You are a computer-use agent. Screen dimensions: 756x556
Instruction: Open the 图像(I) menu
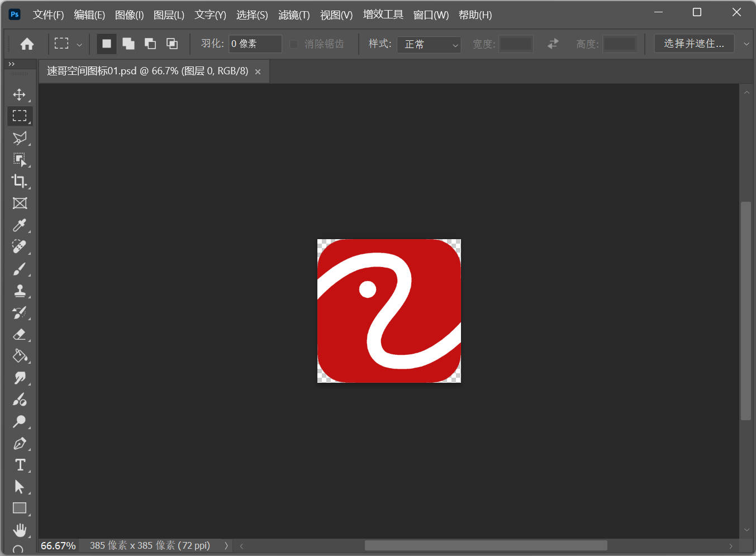(129, 15)
